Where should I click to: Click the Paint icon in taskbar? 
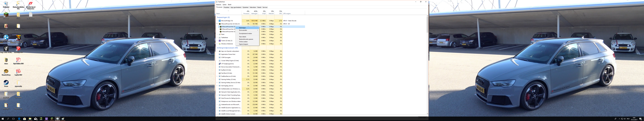point(63,119)
